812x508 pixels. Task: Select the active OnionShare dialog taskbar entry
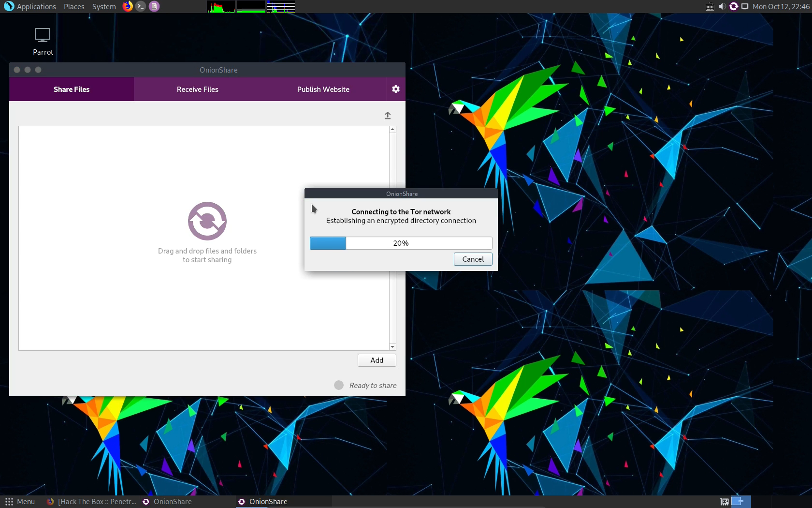pyautogui.click(x=283, y=502)
